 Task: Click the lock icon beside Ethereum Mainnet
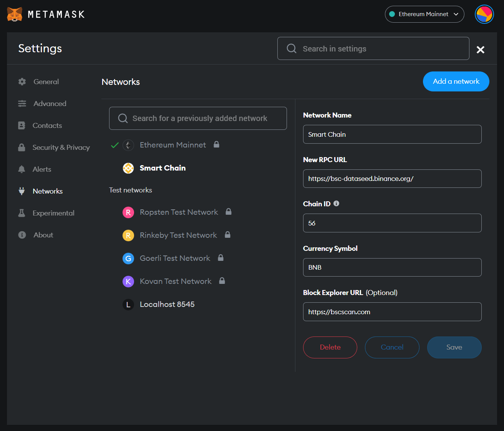pos(216,144)
